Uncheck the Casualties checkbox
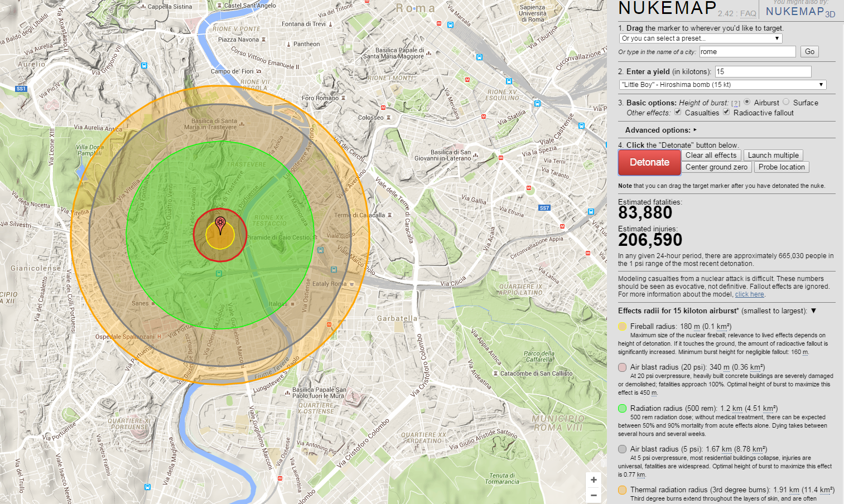Screen dimensions: 844x504 click(678, 113)
